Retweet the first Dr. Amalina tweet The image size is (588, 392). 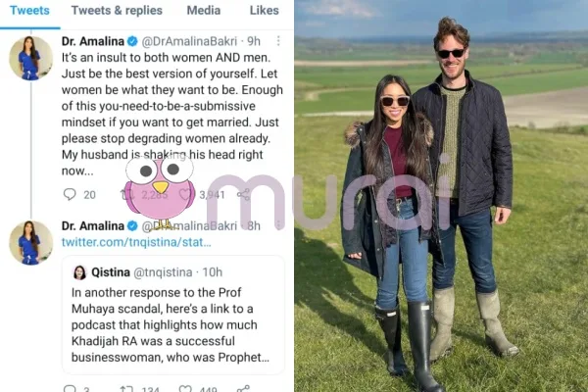point(127,194)
